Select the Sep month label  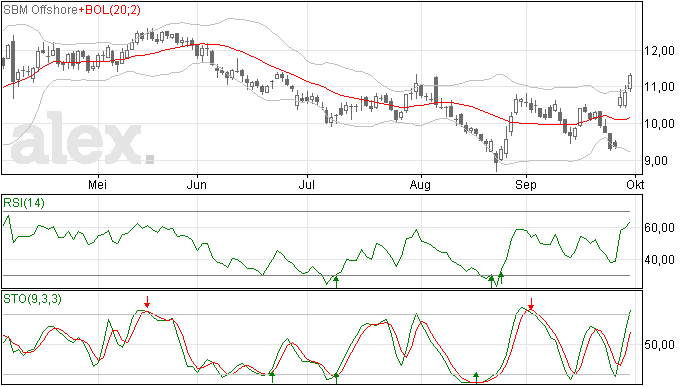pos(526,185)
